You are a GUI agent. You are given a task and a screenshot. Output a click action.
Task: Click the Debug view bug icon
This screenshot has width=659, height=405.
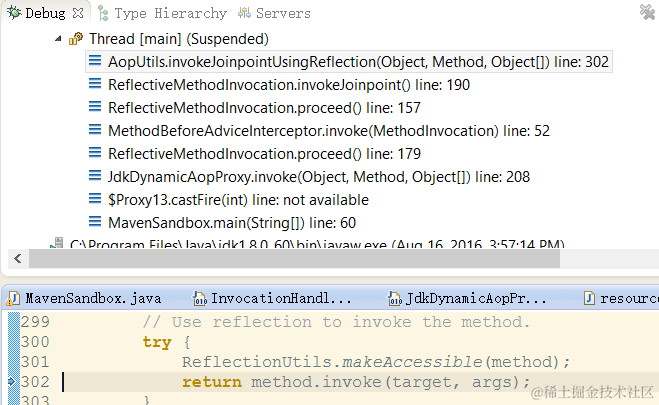[x=14, y=13]
